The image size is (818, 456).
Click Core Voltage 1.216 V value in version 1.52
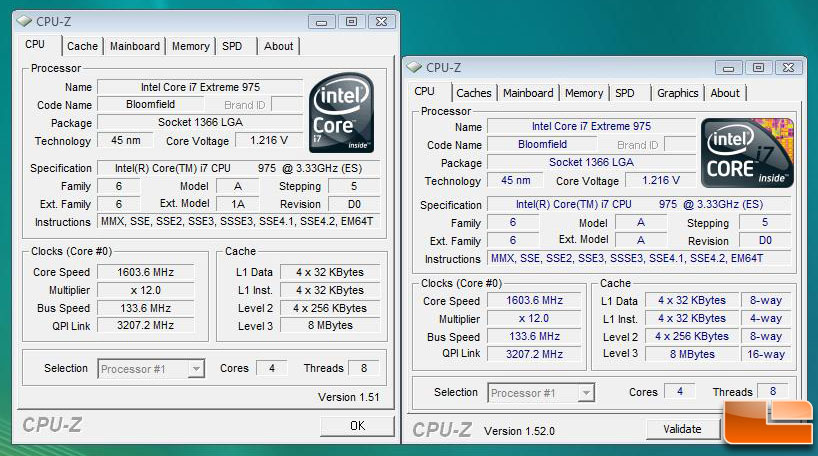coord(660,181)
